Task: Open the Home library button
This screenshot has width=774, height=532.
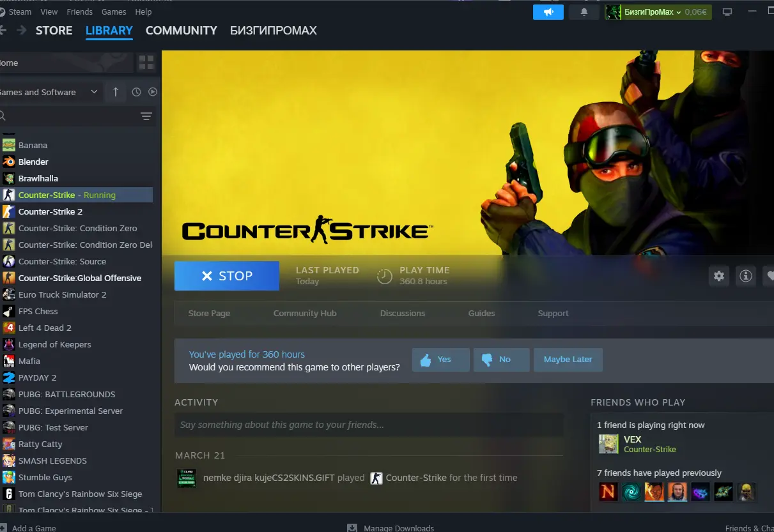Action: 66,63
